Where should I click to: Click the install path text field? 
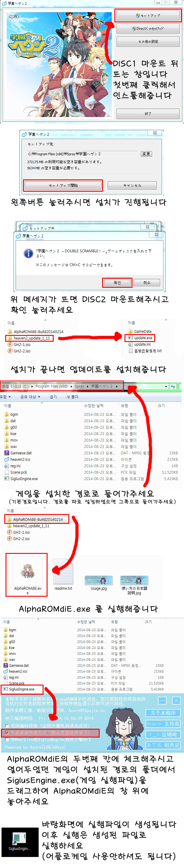pyautogui.click(x=83, y=154)
